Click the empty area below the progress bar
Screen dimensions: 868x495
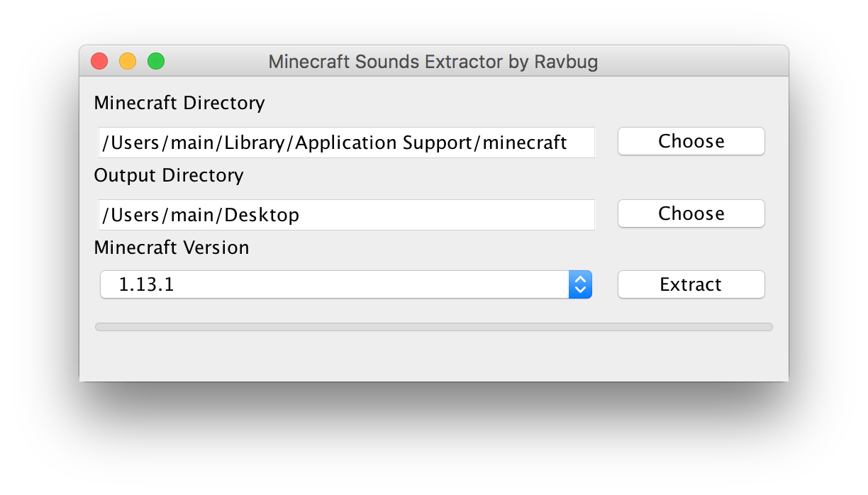[x=433, y=358]
